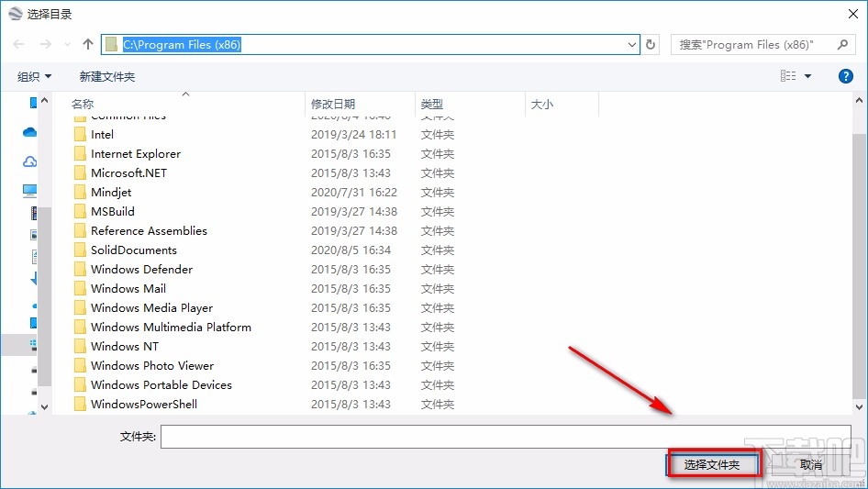Image resolution: width=868 pixels, height=489 pixels.
Task: Refresh the Program Files (x86) listing
Action: click(651, 44)
